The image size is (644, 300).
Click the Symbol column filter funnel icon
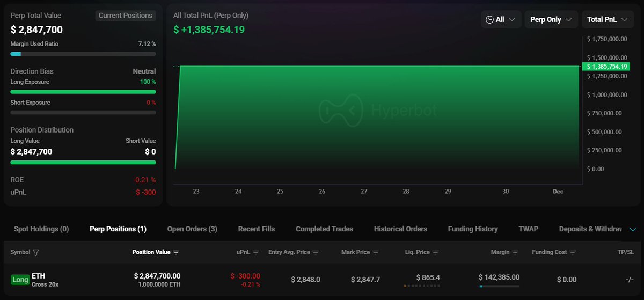pyautogui.click(x=36, y=252)
